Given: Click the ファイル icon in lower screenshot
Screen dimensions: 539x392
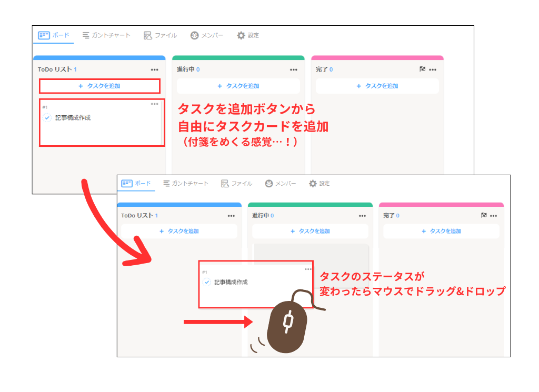Looking at the screenshot, I should click(x=225, y=184).
